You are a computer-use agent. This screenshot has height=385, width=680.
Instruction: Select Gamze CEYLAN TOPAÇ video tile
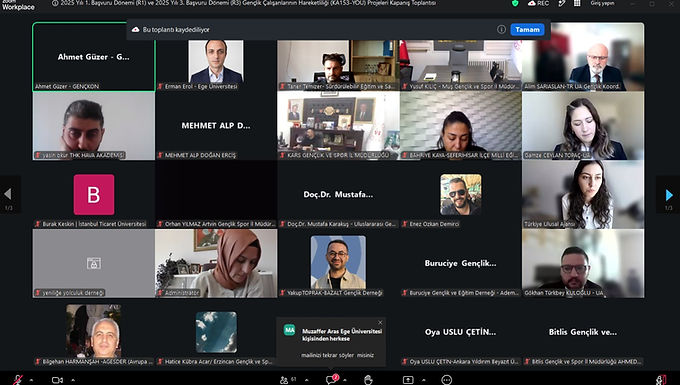[x=583, y=126]
